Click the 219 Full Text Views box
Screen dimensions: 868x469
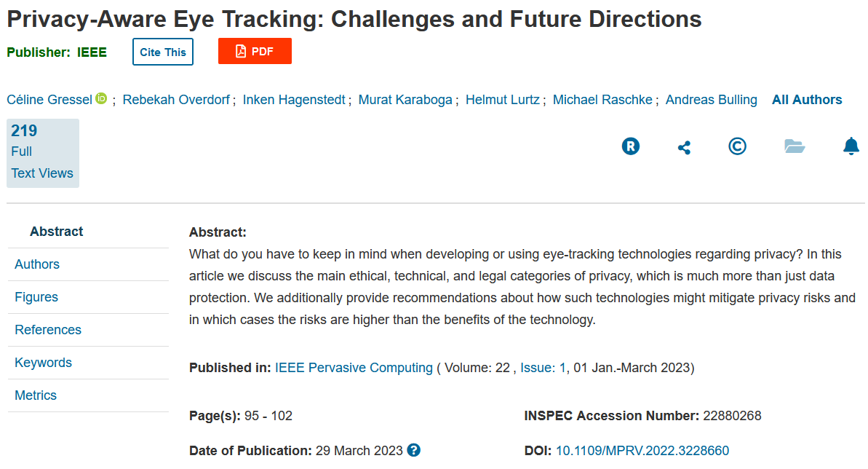click(43, 153)
